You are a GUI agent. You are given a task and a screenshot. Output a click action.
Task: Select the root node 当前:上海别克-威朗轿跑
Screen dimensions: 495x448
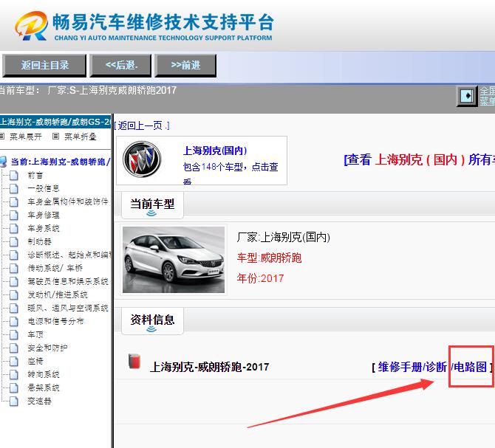pyautogui.click(x=61, y=162)
